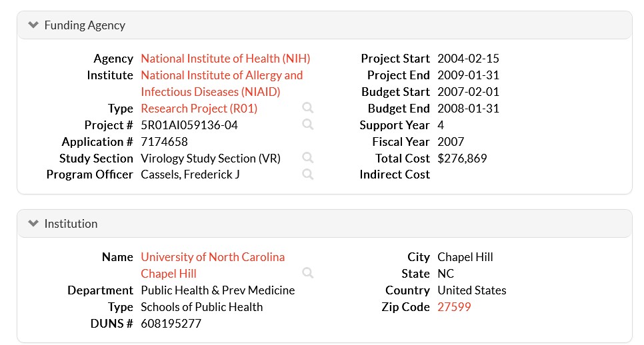Click the DUNS number 608195277

click(171, 324)
